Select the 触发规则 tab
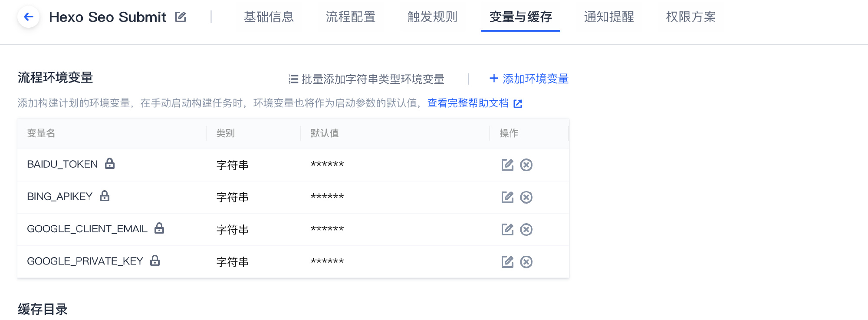868x320 pixels. tap(433, 17)
